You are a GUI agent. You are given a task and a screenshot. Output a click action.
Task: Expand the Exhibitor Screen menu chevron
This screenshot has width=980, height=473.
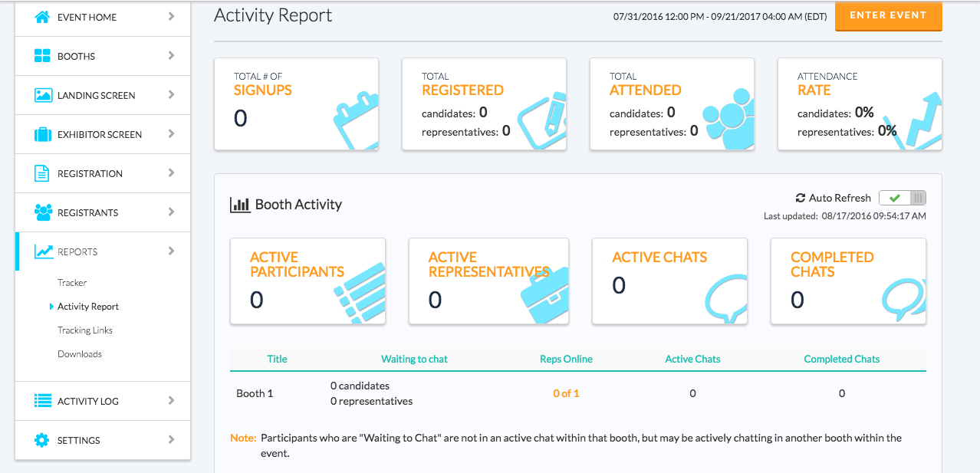tap(171, 133)
